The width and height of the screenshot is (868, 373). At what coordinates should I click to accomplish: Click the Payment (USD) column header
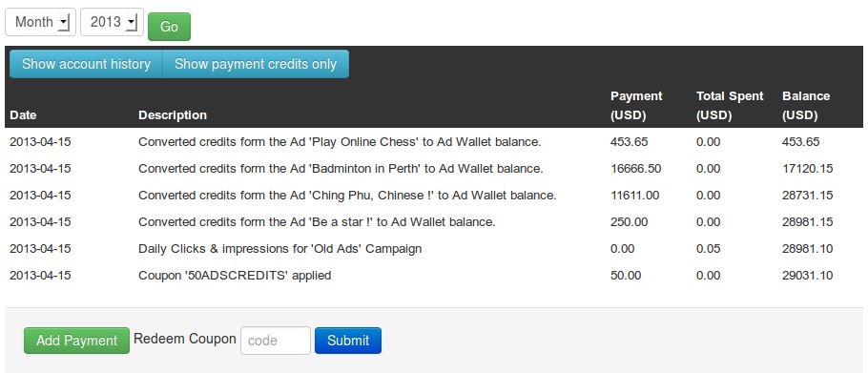[636, 106]
